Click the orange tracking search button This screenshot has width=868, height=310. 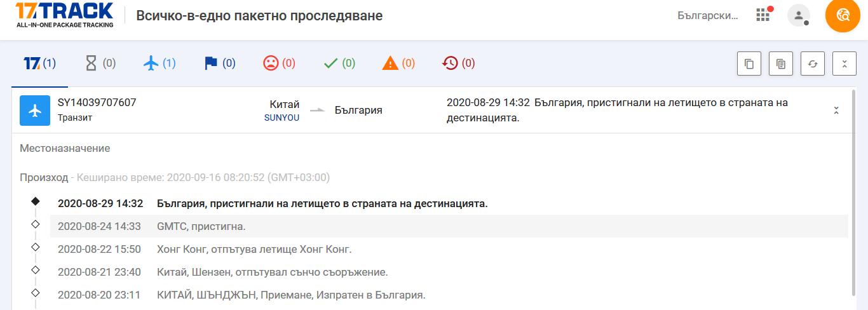click(x=843, y=15)
